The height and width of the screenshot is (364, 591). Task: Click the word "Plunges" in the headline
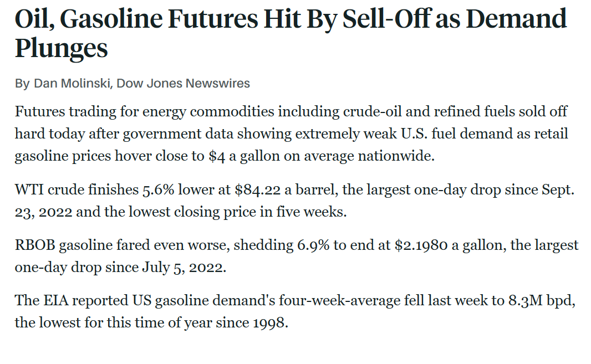[61, 49]
